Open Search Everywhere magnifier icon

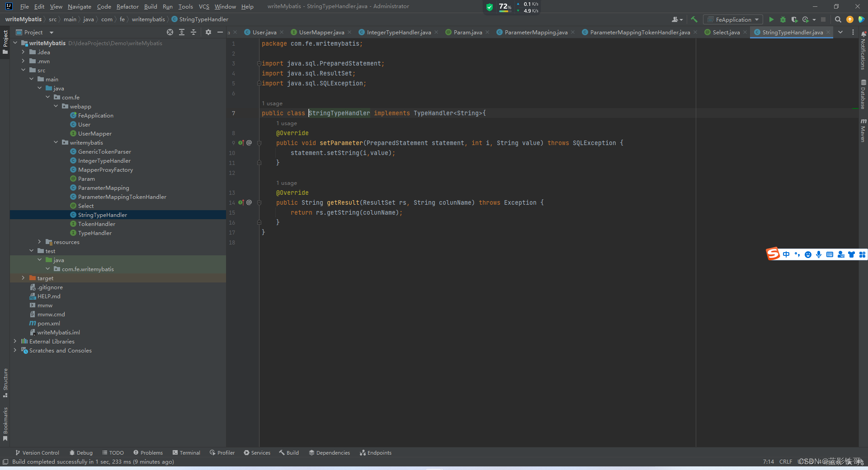(838, 19)
